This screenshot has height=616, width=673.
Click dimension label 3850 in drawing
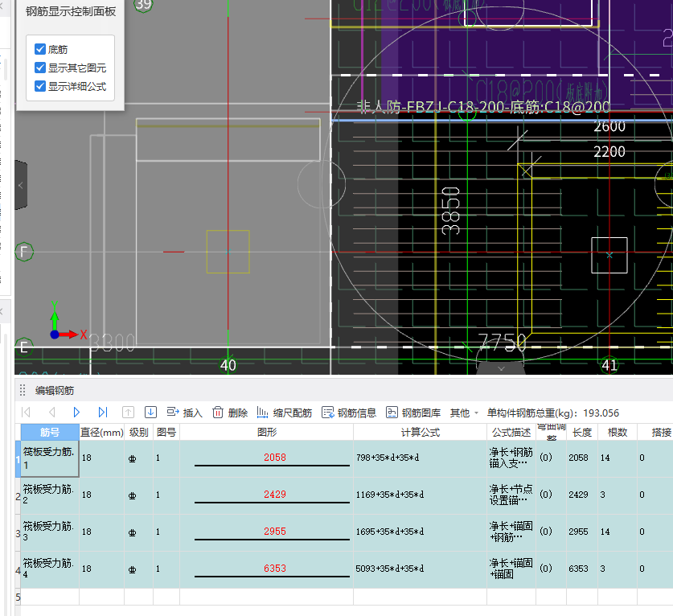tap(450, 211)
